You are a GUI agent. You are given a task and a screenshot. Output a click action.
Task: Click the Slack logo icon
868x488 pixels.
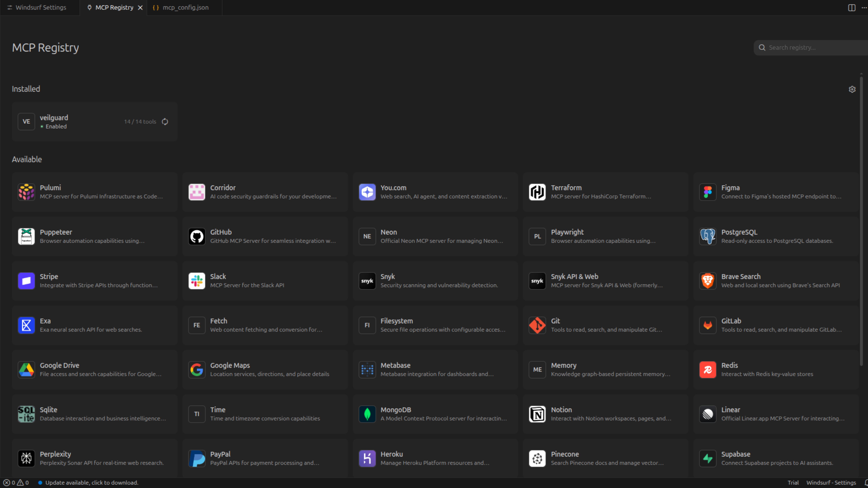point(197,281)
